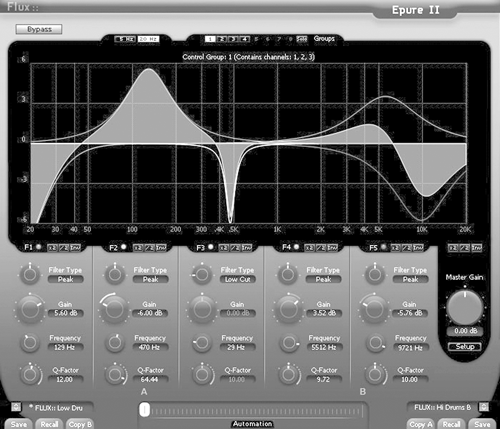Click the F1 band Inv button
Image resolution: width=500 pixels, height=429 pixels.
[75, 248]
